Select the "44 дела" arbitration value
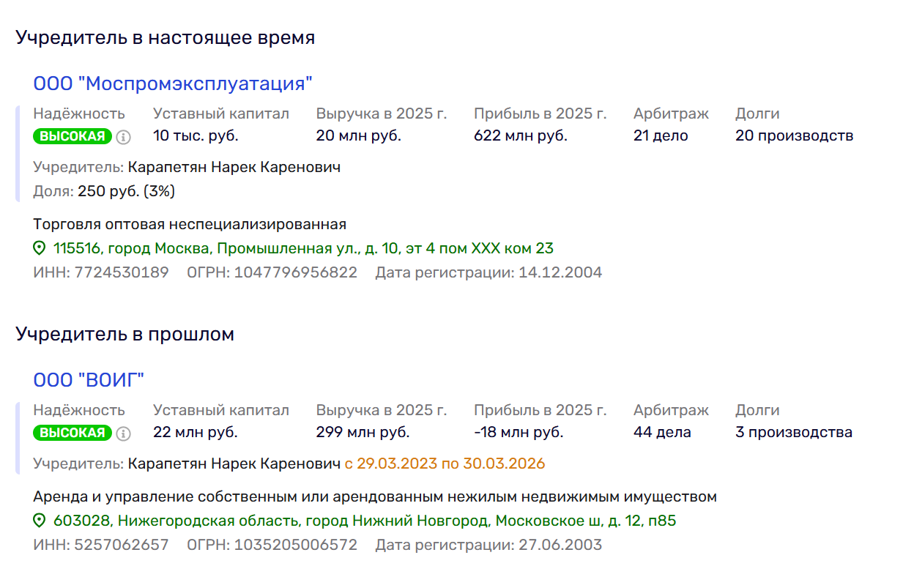This screenshot has width=903, height=588. click(662, 432)
